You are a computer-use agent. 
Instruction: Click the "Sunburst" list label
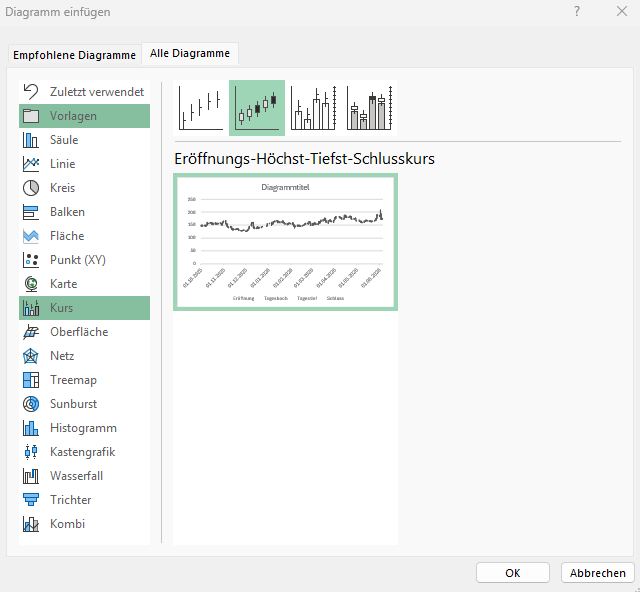point(73,404)
